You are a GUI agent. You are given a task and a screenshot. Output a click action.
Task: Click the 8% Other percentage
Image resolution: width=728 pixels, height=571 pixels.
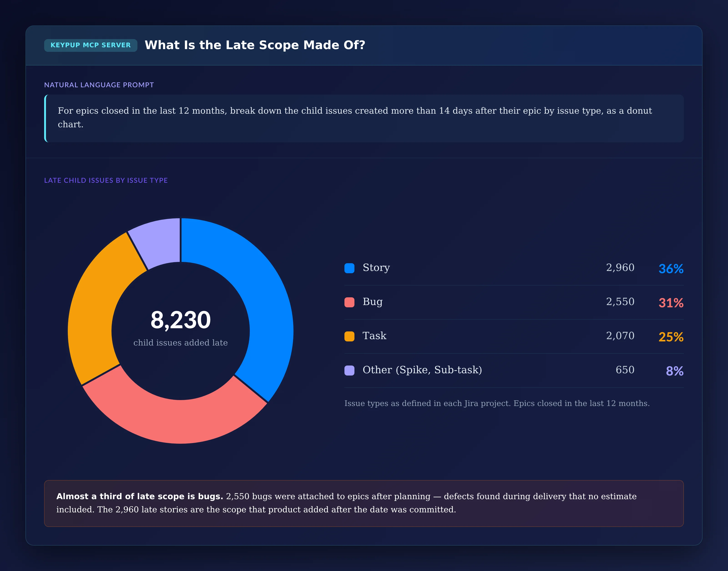click(x=675, y=371)
